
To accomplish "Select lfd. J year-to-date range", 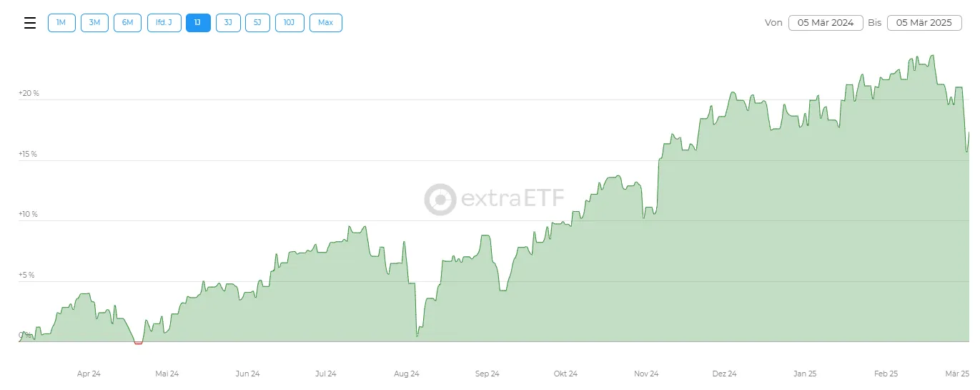I will pyautogui.click(x=164, y=23).
